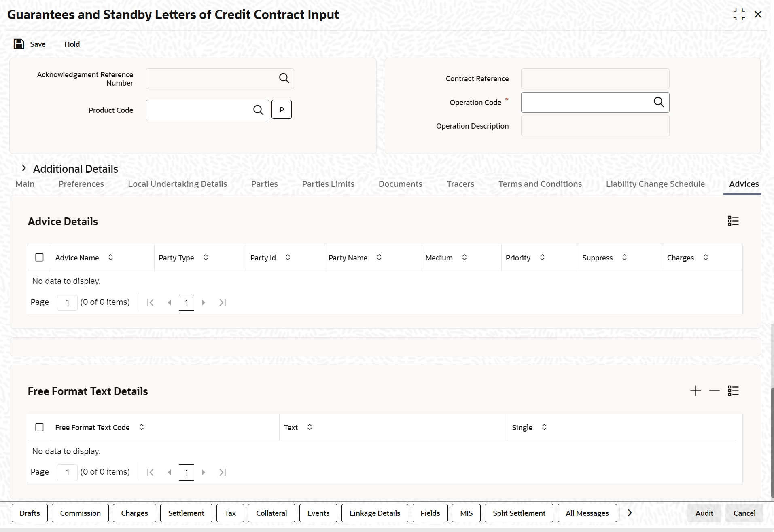774x532 pixels.
Task: Open the Commission sub-screen
Action: coord(81,513)
